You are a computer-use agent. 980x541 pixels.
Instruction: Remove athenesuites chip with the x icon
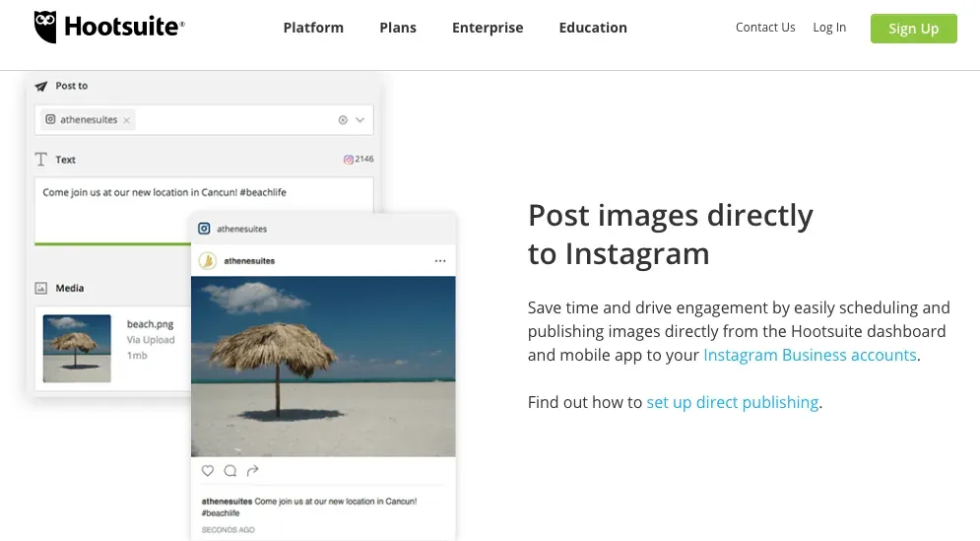(x=126, y=120)
